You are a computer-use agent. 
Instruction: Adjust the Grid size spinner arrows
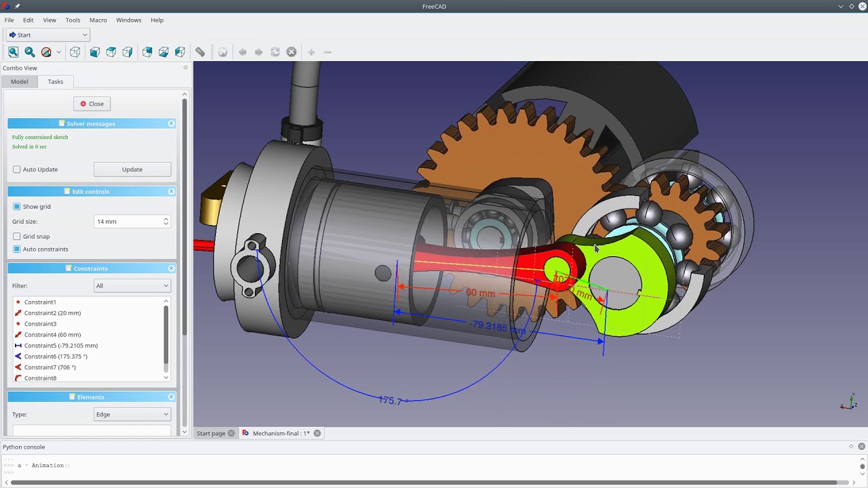[x=165, y=222]
